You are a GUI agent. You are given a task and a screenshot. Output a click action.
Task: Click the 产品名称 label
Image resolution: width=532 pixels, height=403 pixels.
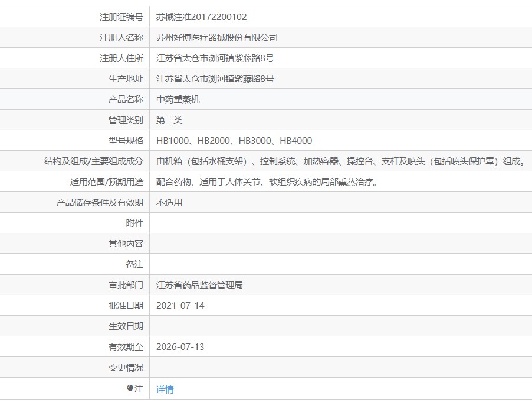tap(126, 100)
